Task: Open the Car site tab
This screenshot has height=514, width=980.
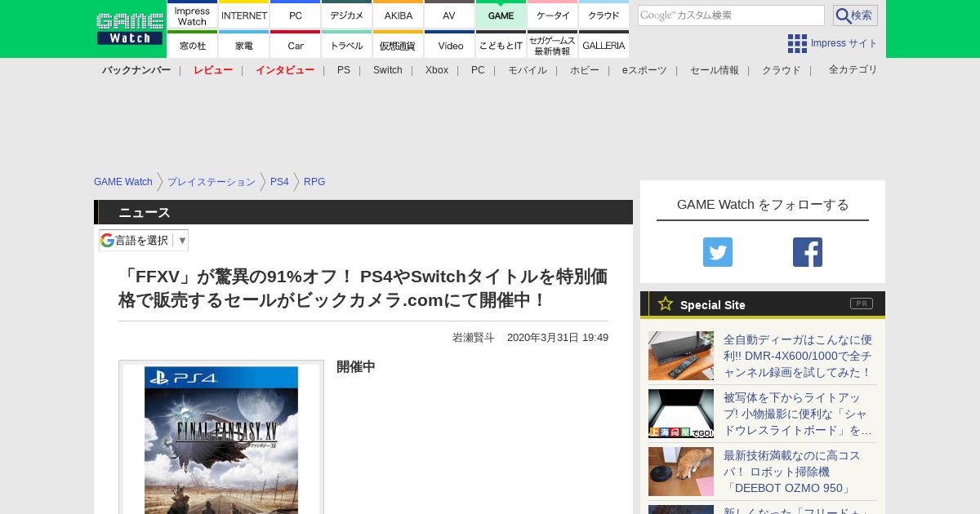Action: coord(296,45)
